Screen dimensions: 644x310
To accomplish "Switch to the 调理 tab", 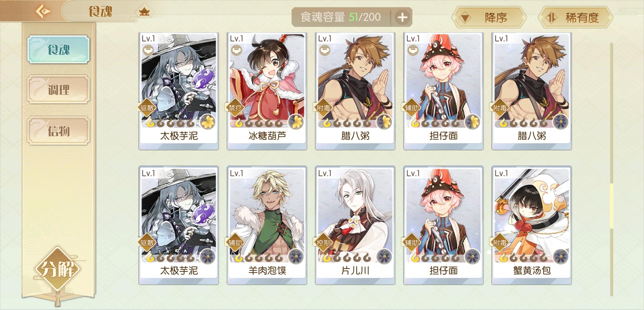I will (59, 90).
